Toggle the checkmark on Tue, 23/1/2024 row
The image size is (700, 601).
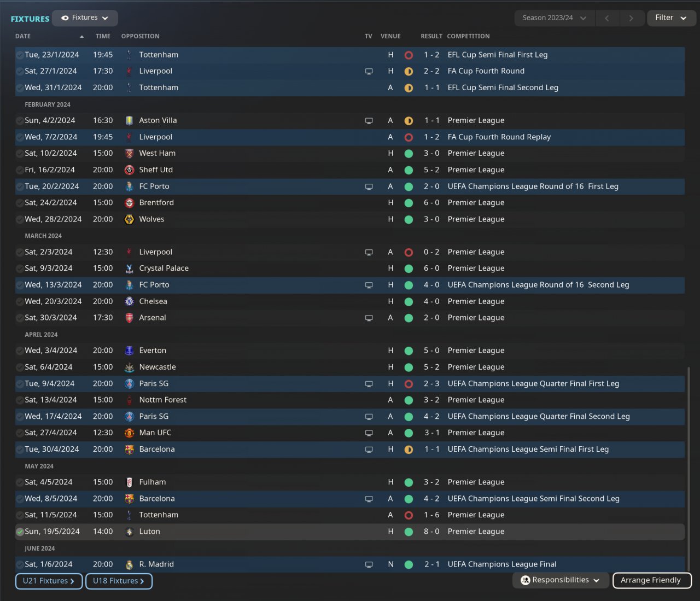[x=20, y=55]
